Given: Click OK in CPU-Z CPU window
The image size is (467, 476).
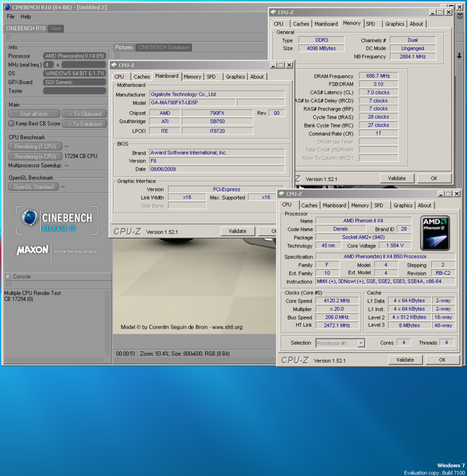Looking at the screenshot, I should pos(442,360).
